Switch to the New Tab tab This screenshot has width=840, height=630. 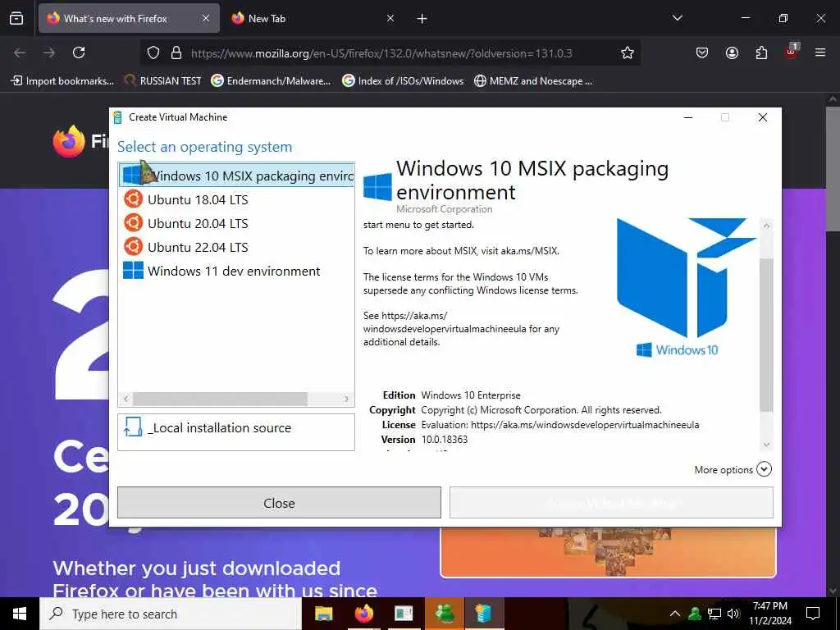click(313, 18)
